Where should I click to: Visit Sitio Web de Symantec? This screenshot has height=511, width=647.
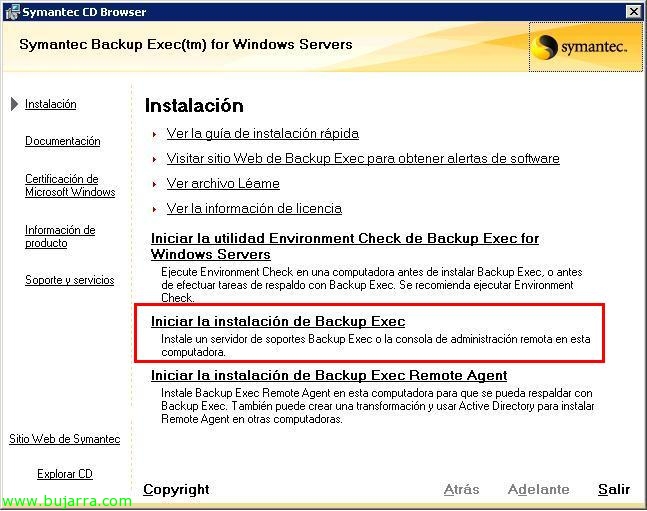click(x=65, y=439)
